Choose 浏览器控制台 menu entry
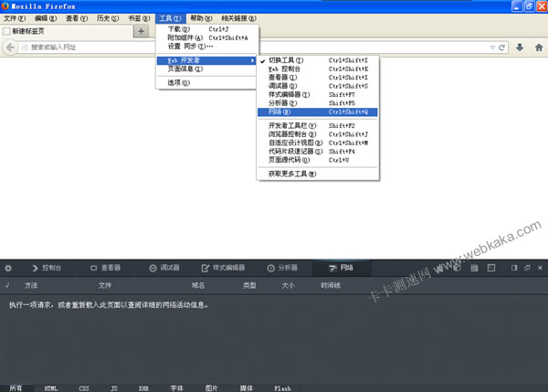 point(317,134)
